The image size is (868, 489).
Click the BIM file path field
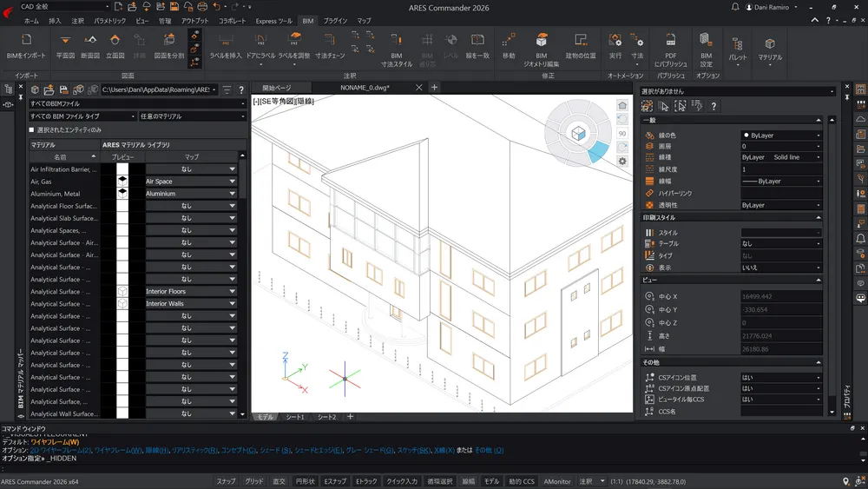click(x=159, y=89)
